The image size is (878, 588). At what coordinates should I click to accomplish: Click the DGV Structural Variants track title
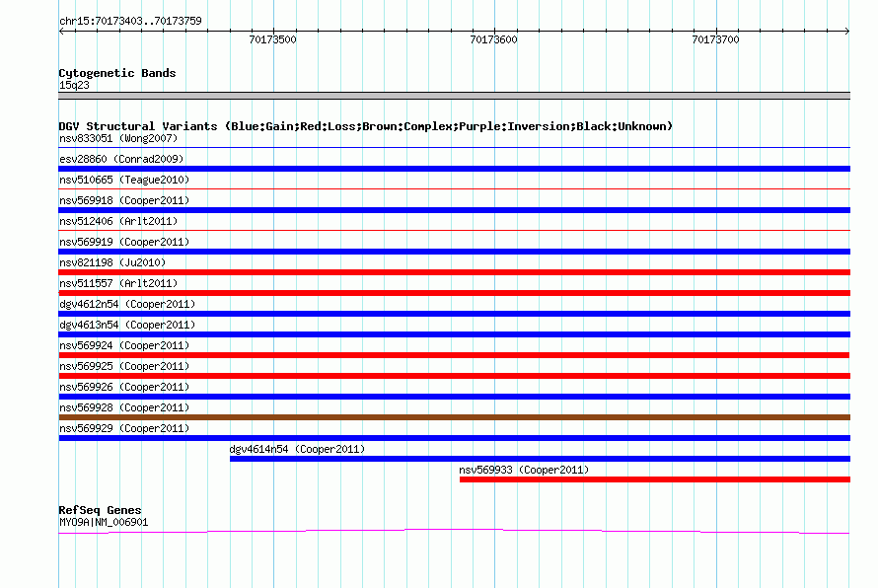365,126
